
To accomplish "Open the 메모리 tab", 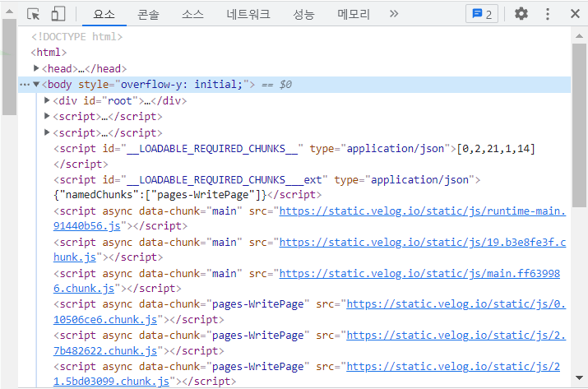I will 354,14.
